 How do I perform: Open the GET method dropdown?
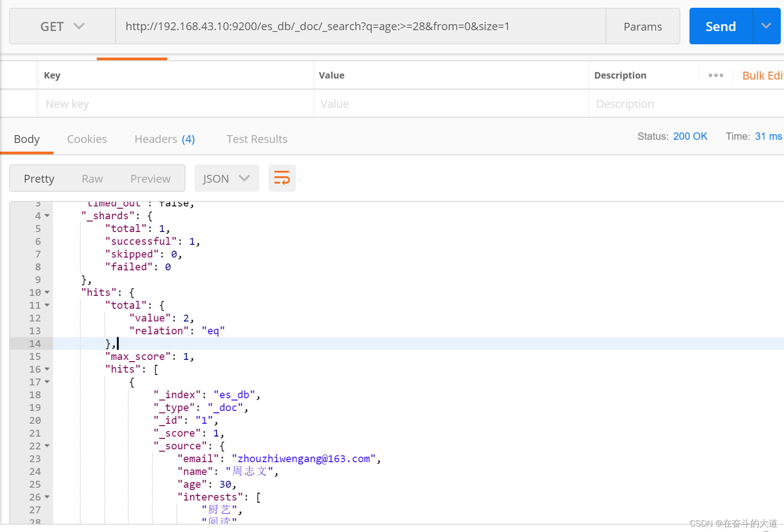pos(63,26)
